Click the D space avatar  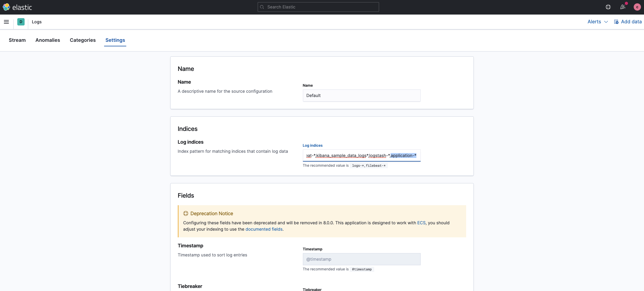21,22
